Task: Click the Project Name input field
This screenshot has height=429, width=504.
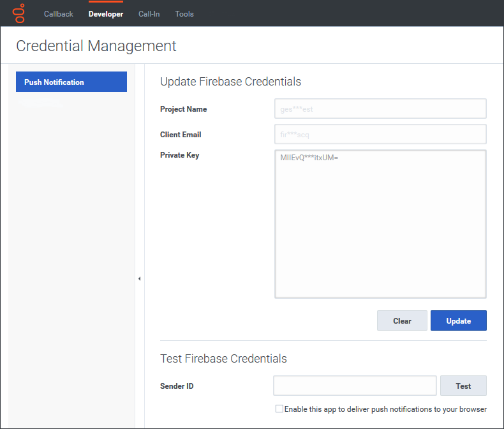Action: (x=380, y=109)
